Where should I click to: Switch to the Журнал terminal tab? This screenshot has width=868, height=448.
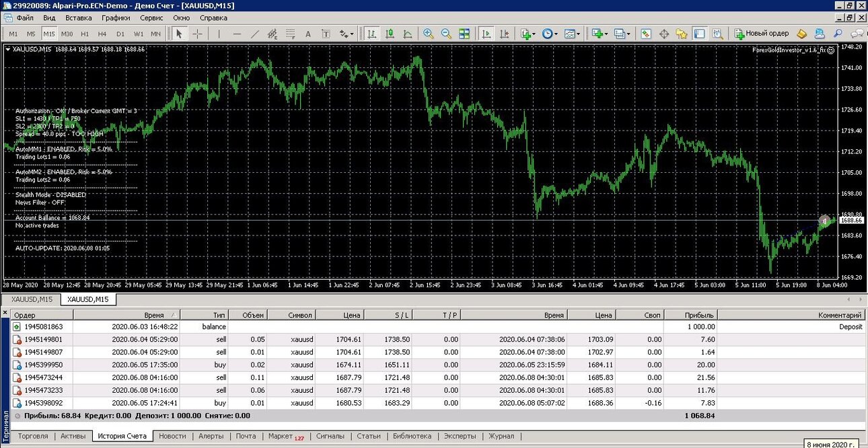(501, 436)
